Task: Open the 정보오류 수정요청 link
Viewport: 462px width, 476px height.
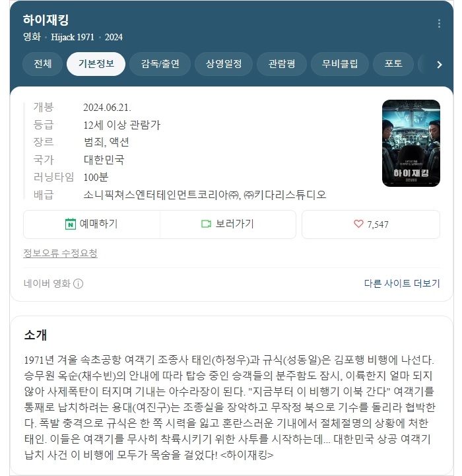Action: (x=61, y=253)
